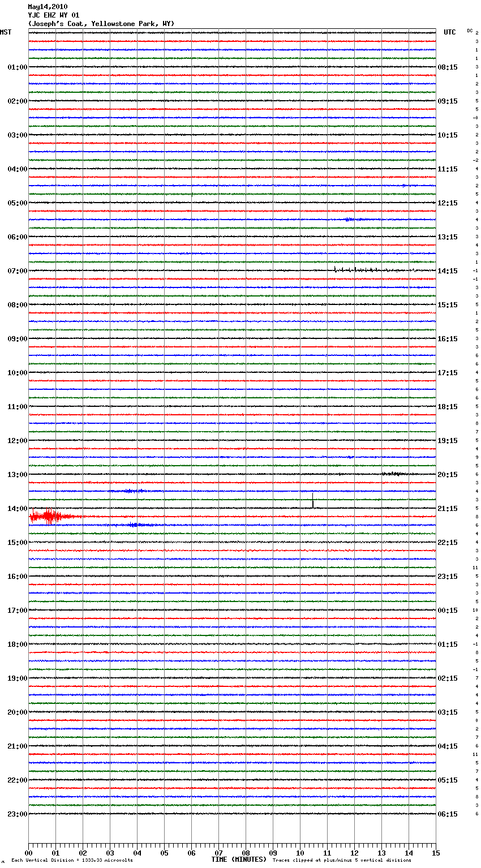Select the 17:00 MST time label
This screenshot has height=868, width=481.
(x=18, y=611)
